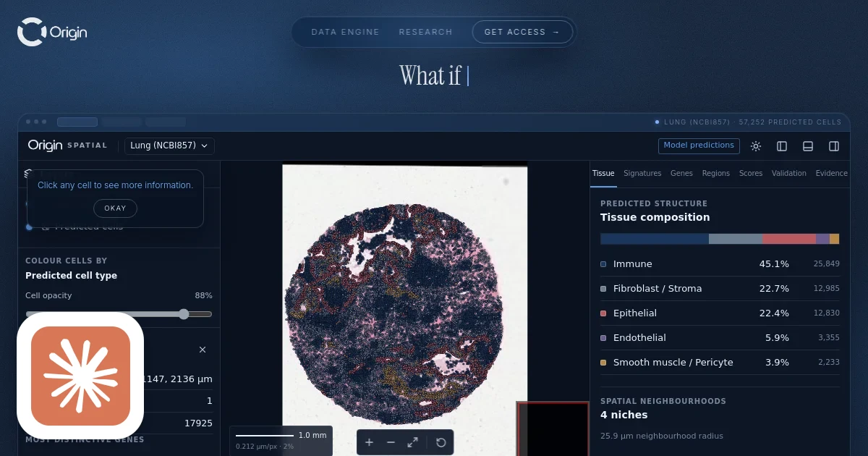Switch to the Scores tab
868x456 pixels.
click(751, 174)
